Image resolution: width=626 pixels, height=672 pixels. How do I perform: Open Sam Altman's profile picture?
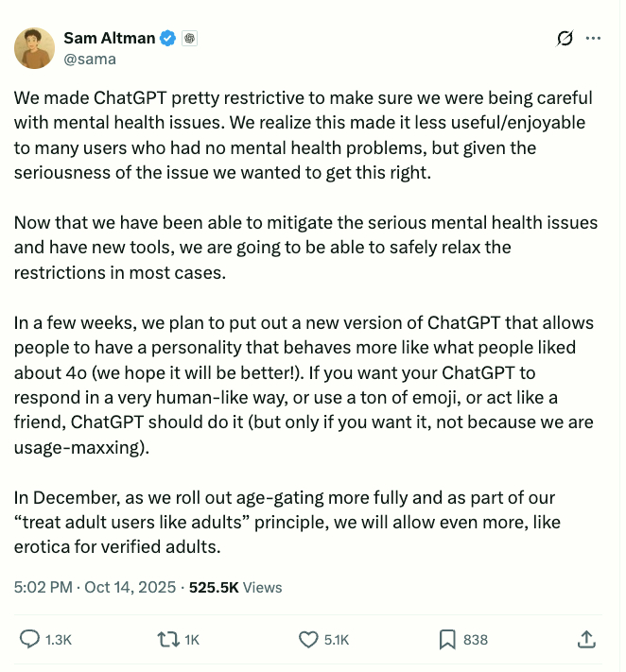click(x=34, y=47)
